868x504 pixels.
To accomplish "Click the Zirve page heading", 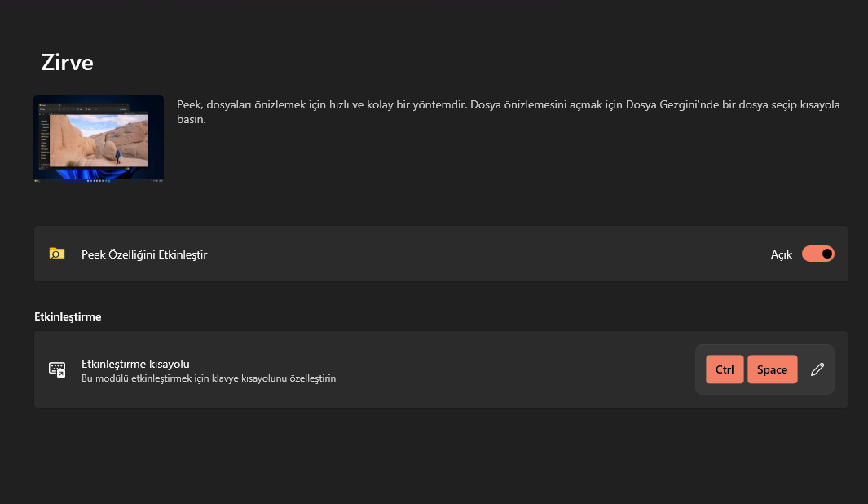I will pyautogui.click(x=67, y=62).
